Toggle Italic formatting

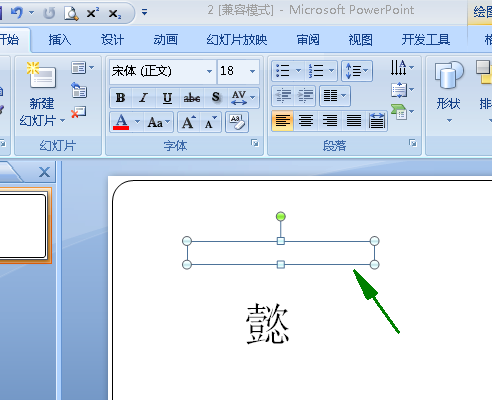coord(144,98)
